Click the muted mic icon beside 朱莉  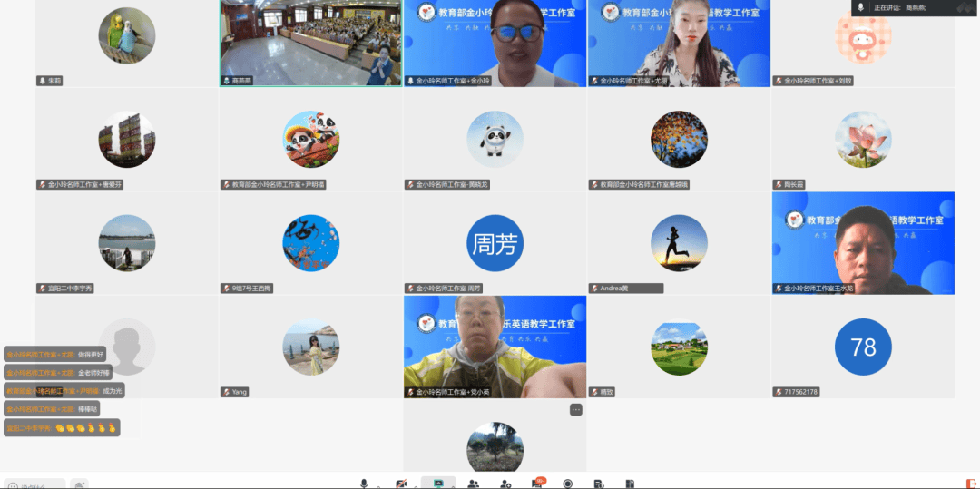43,81
